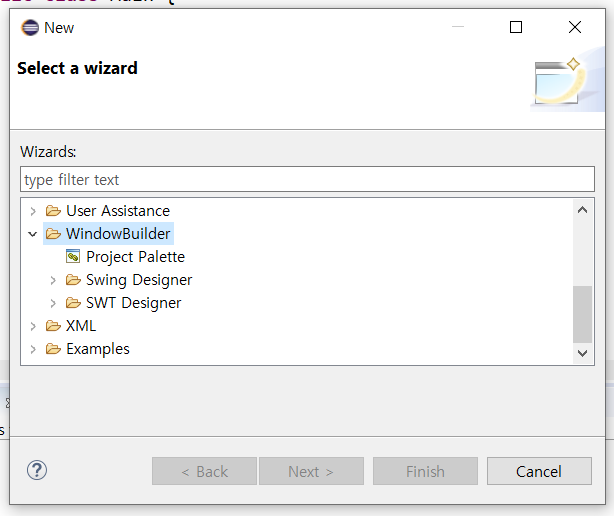The height and width of the screenshot is (516, 614).
Task: Click the WindowBuilder folder icon
Action: tap(53, 234)
